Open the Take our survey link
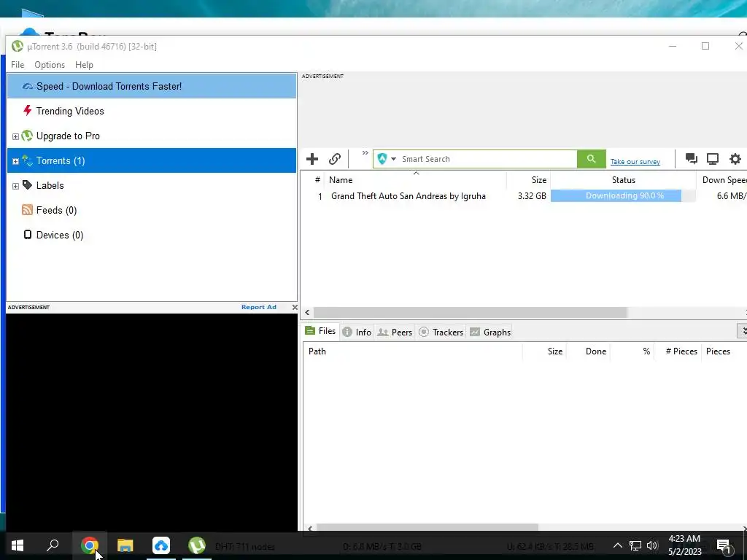Screen dimensions: 747x560 coord(635,161)
